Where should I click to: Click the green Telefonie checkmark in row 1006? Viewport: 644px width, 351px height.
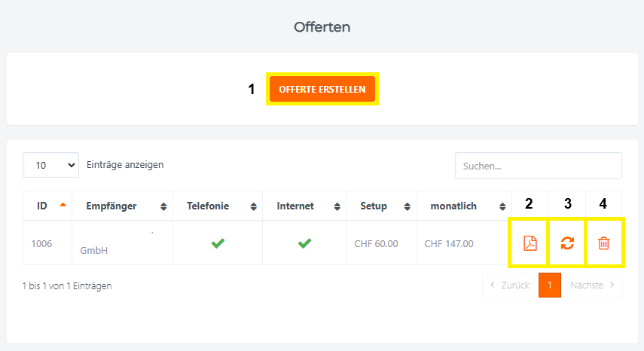pos(218,243)
